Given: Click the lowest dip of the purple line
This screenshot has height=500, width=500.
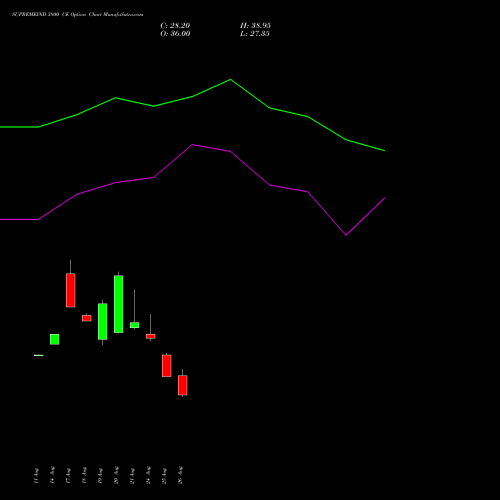Looking at the screenshot, I should 346,235.
